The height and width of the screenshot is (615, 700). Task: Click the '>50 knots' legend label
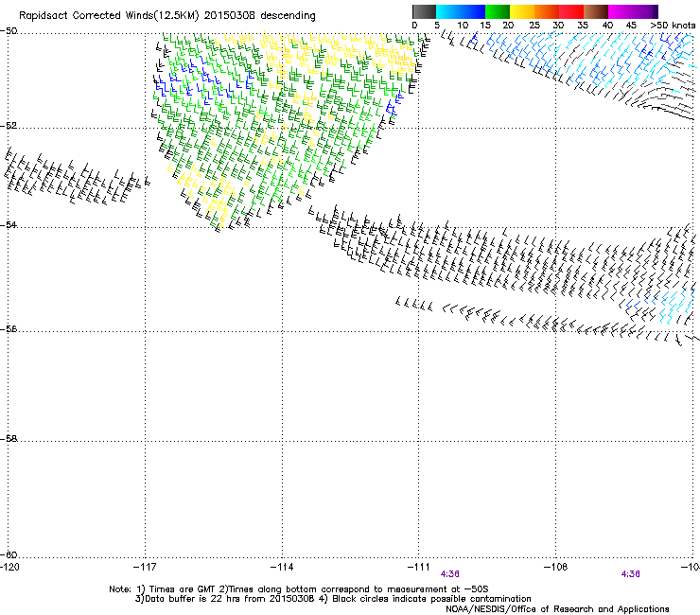point(673,26)
